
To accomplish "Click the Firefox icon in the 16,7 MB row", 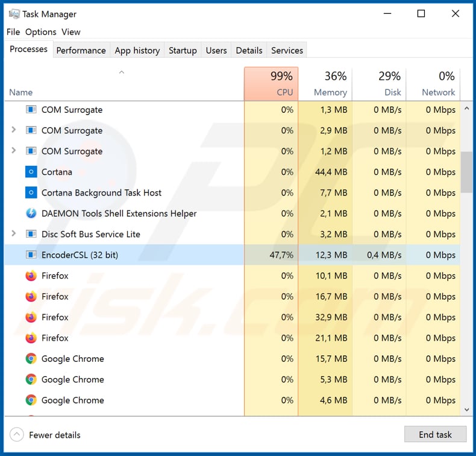I will 31,296.
